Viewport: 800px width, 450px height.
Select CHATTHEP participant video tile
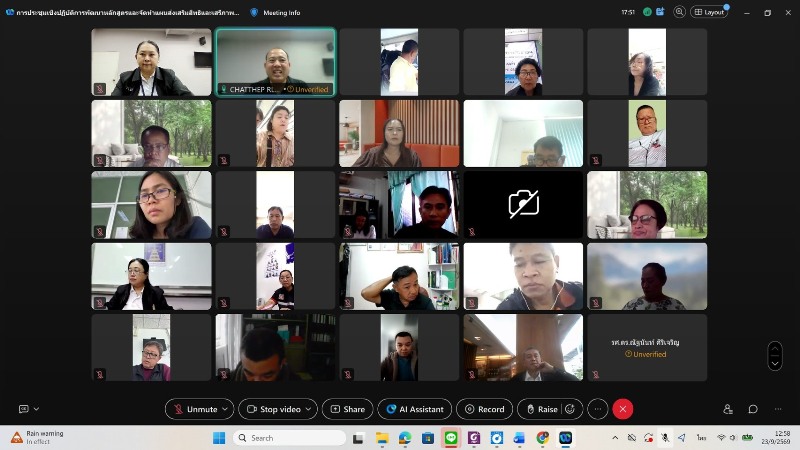coord(276,62)
